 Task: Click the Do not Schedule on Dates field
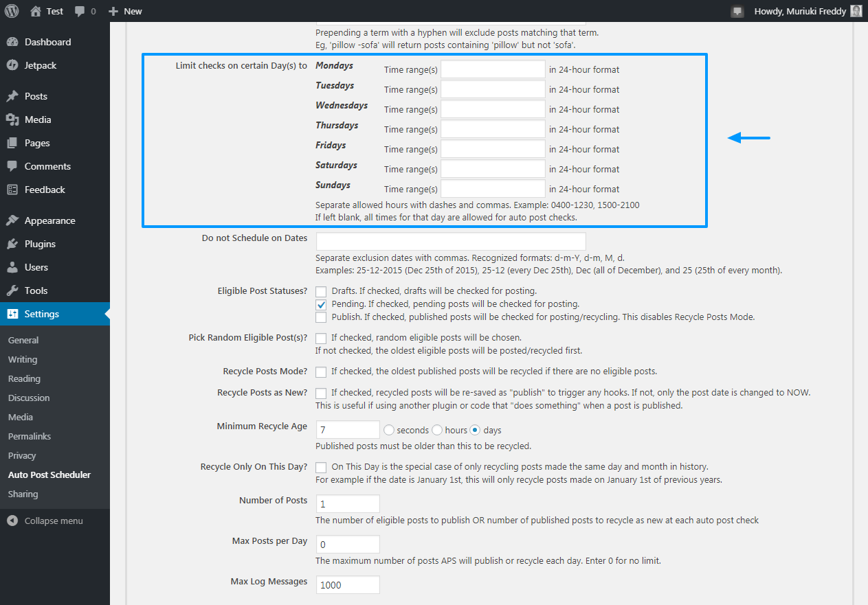(x=451, y=241)
